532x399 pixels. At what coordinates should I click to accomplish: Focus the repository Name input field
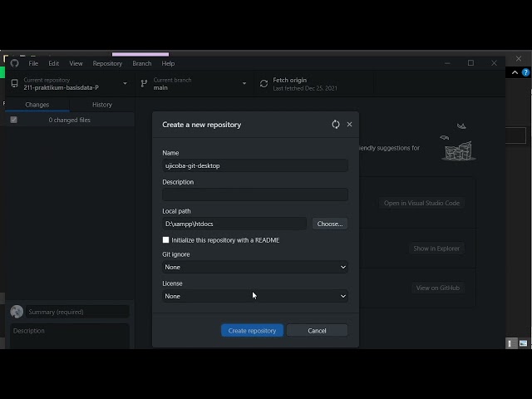point(255,165)
